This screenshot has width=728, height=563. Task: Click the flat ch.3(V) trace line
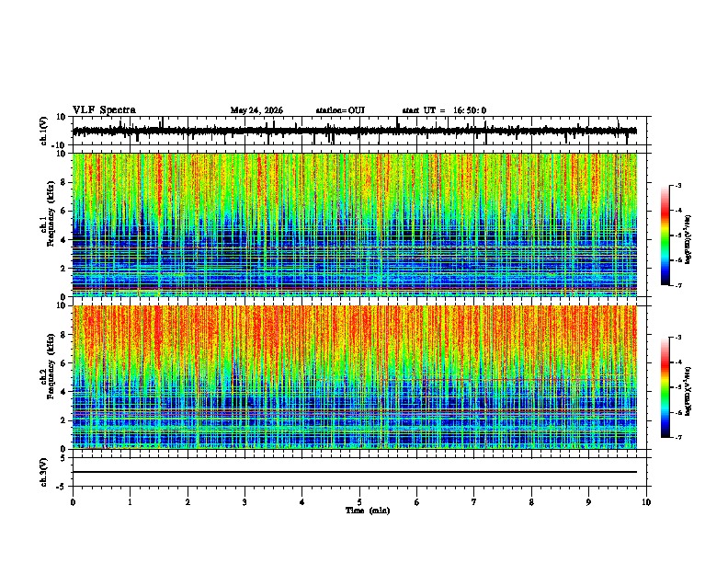click(x=355, y=472)
